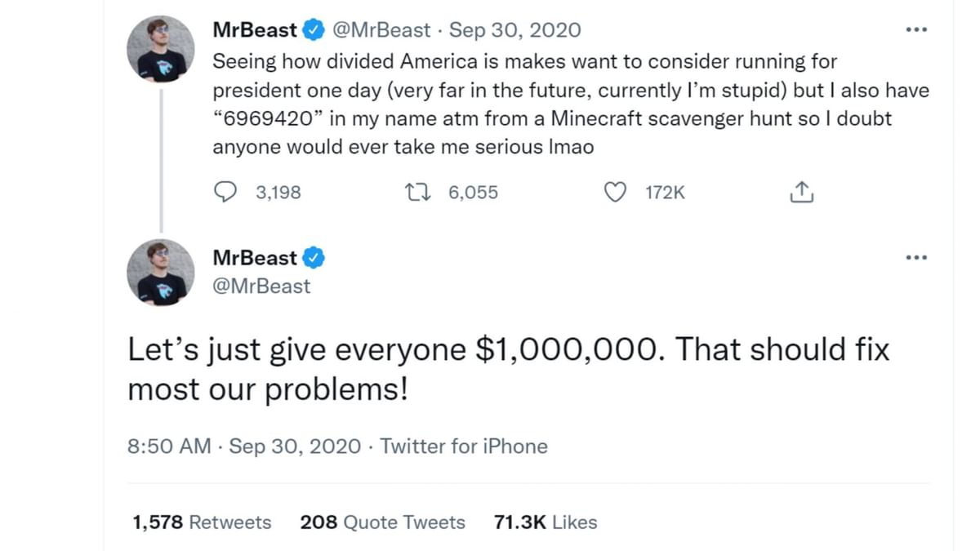This screenshot has height=551, width=980.
Task: Open the 1,578 Retweets list
Action: (x=200, y=522)
